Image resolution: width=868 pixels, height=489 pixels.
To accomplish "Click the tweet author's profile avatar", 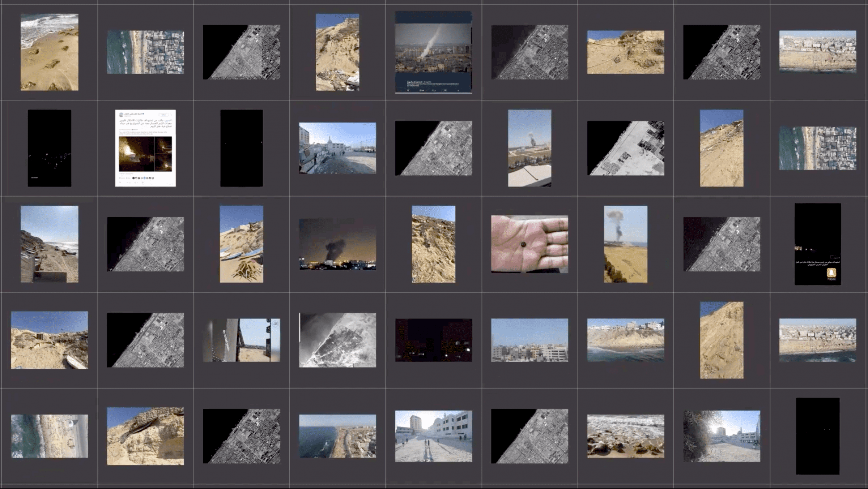I will 121,115.
